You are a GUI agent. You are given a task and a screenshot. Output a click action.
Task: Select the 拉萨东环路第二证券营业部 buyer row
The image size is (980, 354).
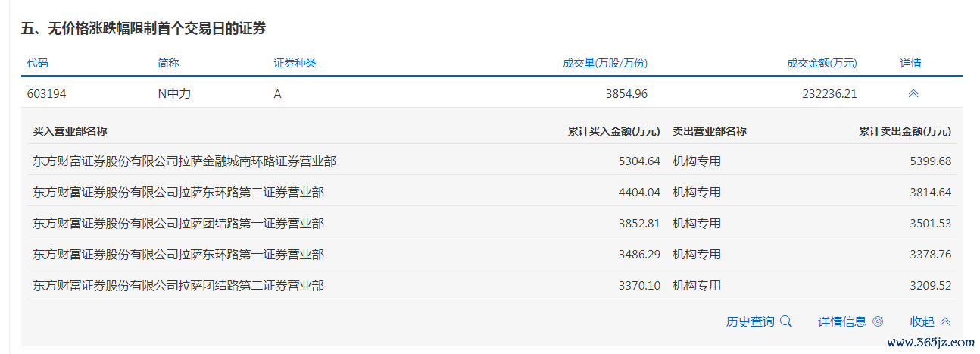[178, 193]
